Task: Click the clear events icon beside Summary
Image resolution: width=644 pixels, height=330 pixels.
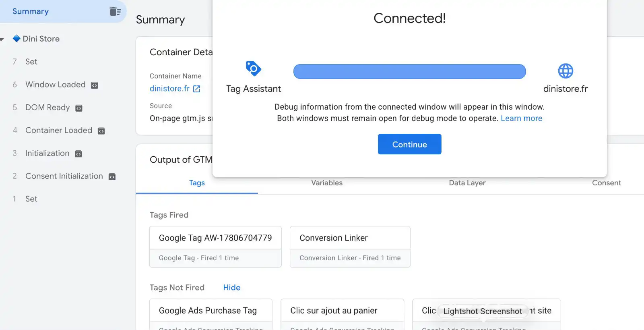Action: point(115,12)
